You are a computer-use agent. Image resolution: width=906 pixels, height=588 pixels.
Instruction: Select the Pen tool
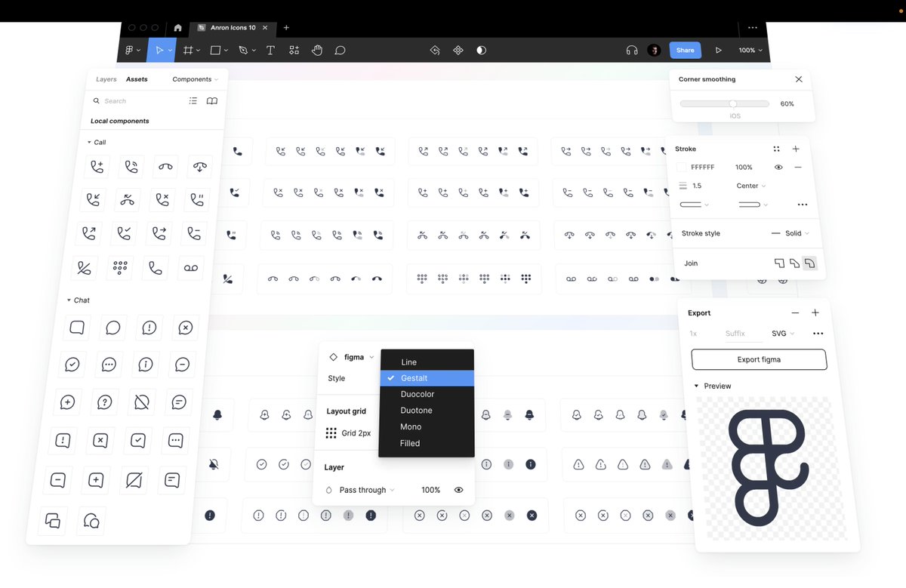pos(243,51)
